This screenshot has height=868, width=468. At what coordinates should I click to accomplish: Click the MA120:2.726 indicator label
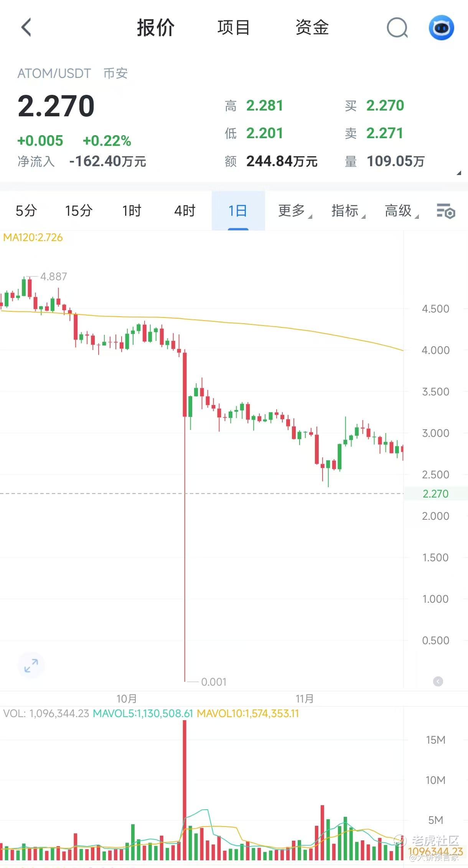point(33,238)
